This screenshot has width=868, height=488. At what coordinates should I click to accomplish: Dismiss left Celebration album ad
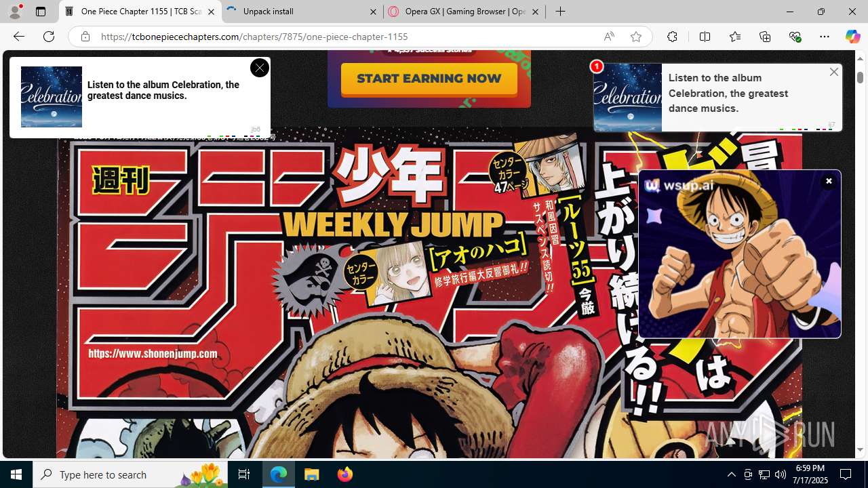tap(259, 68)
